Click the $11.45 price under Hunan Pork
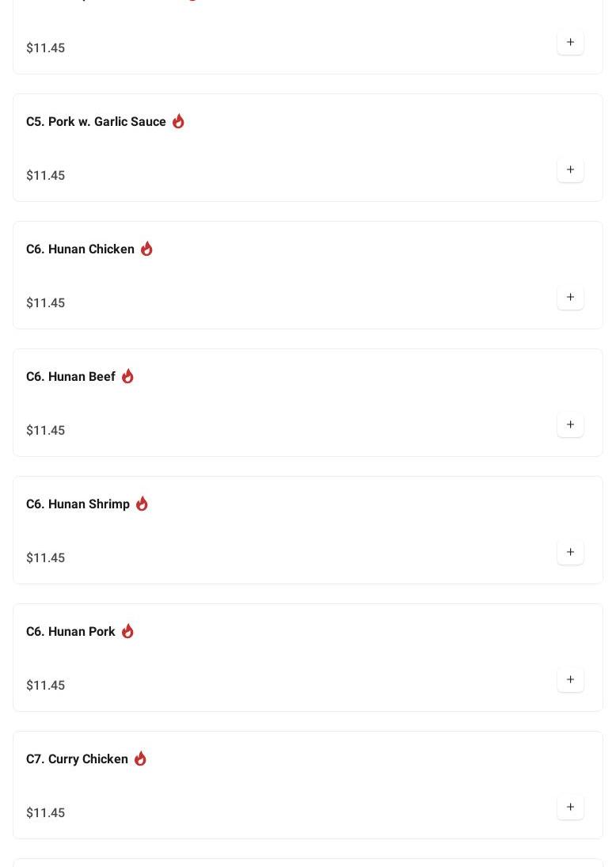Screen dimensions: 616x867 click(46, 686)
